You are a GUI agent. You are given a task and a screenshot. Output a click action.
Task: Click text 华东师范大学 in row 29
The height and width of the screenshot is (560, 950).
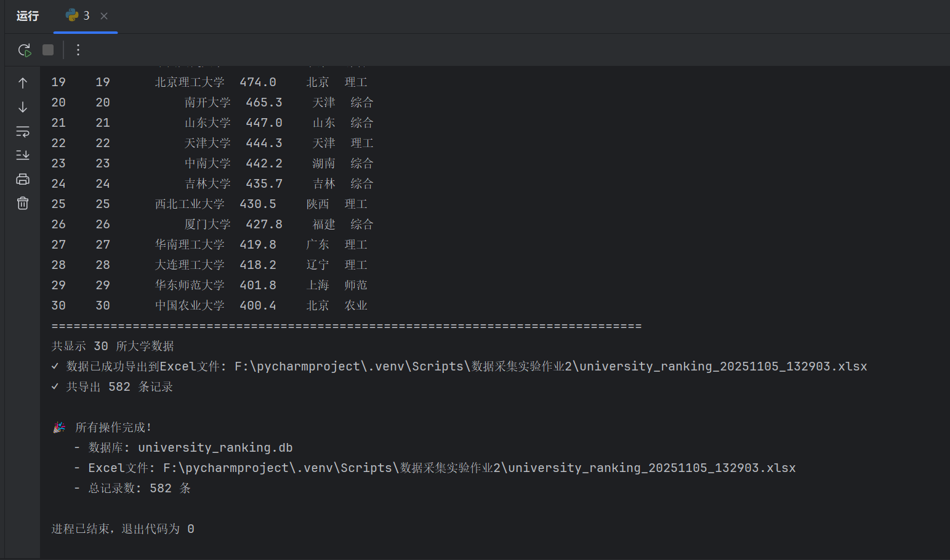(x=190, y=285)
